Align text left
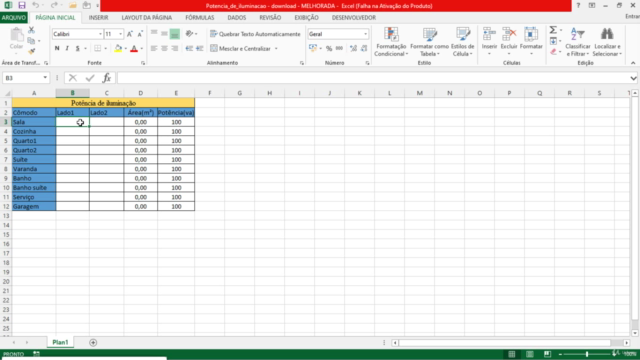Image resolution: width=640 pixels, height=360 pixels. point(154,49)
